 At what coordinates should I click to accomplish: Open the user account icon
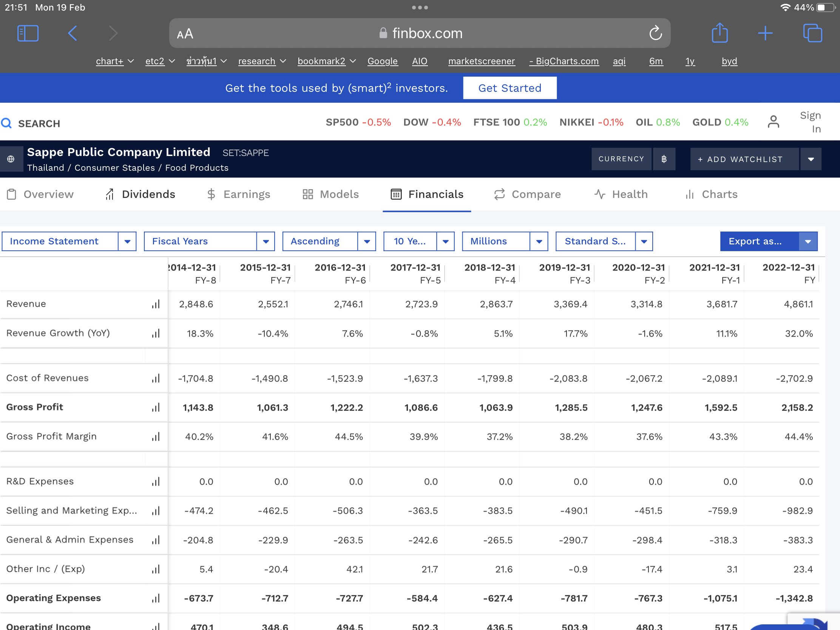pyautogui.click(x=773, y=122)
